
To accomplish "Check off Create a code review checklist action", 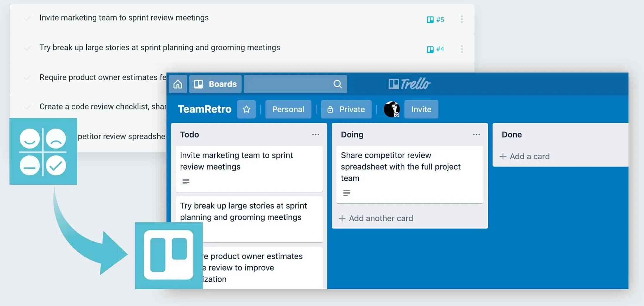I will pyautogui.click(x=28, y=107).
